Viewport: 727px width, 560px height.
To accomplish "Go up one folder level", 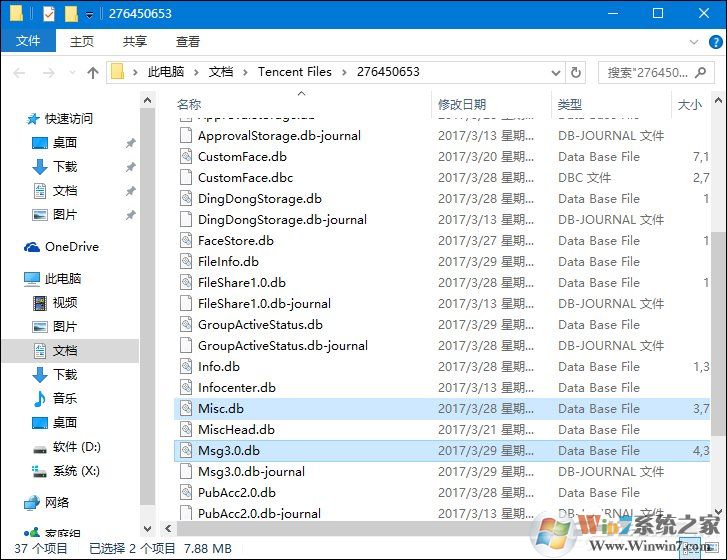I will [93, 73].
